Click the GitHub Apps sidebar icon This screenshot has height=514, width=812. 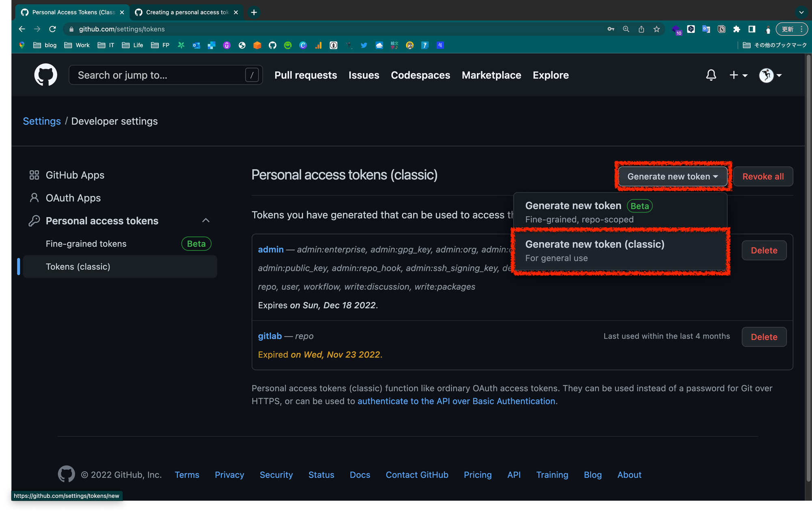click(x=34, y=175)
